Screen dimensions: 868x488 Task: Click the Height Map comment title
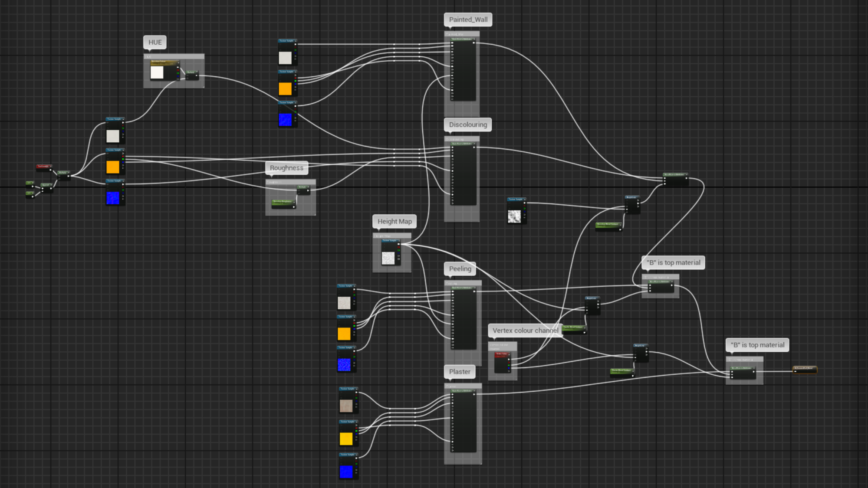pos(394,221)
